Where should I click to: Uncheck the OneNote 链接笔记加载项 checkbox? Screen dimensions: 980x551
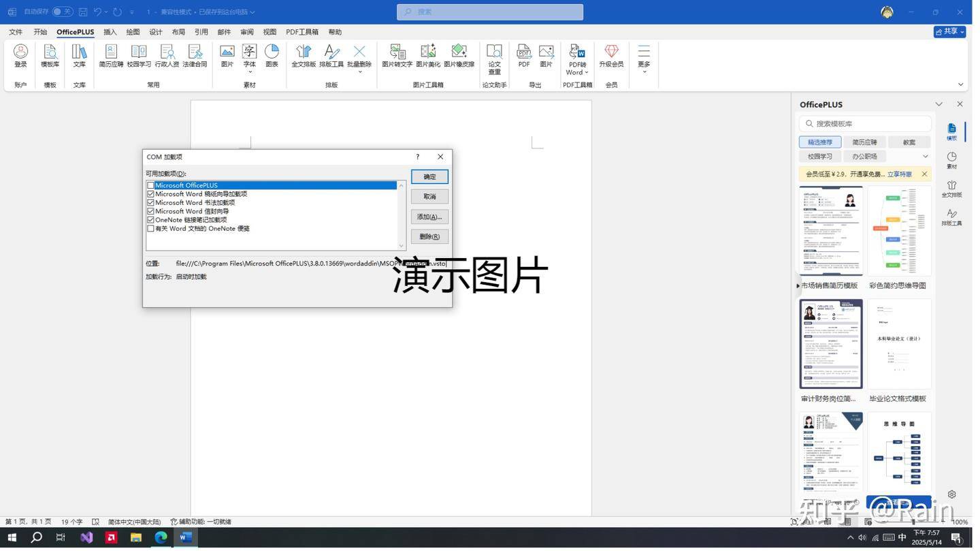pyautogui.click(x=150, y=220)
